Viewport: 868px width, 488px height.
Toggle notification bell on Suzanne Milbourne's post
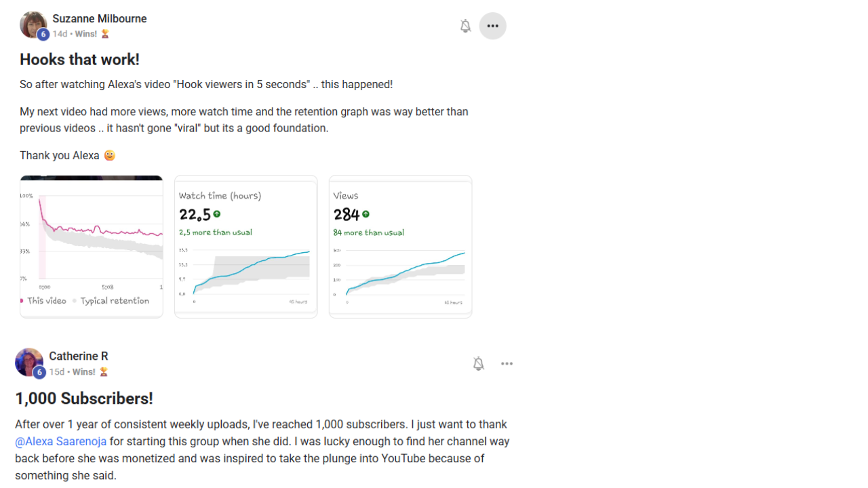(x=465, y=26)
